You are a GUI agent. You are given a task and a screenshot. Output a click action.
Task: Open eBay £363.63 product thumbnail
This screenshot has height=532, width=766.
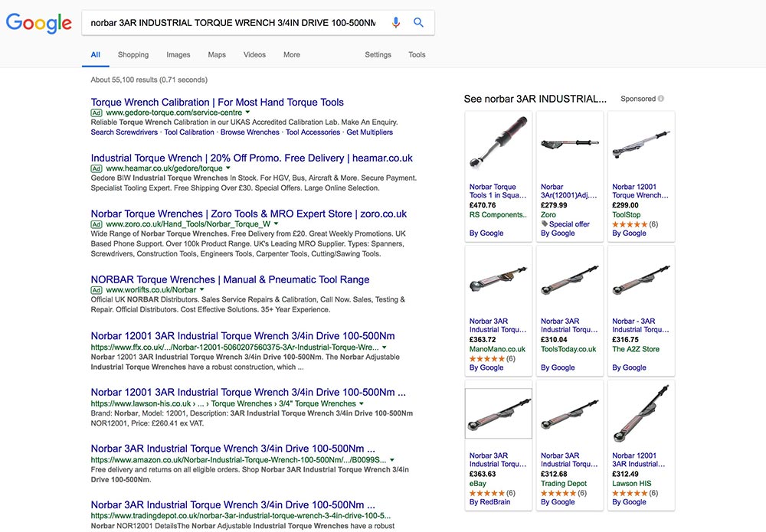pyautogui.click(x=499, y=413)
